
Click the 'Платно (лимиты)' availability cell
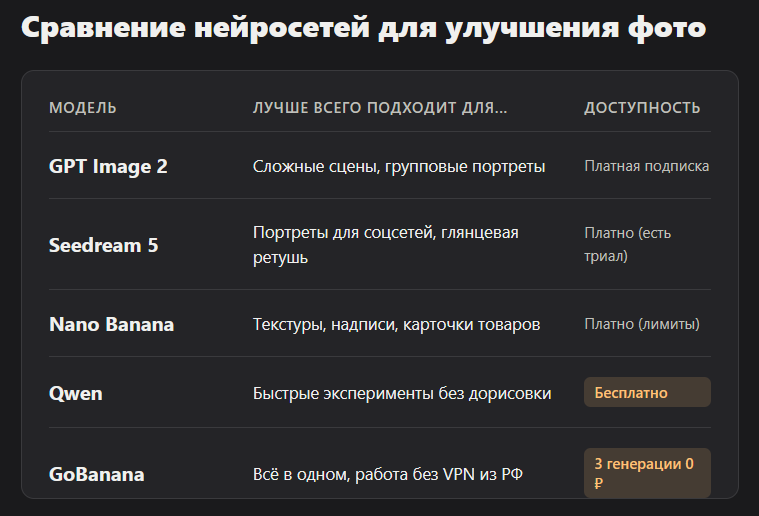[x=642, y=324]
